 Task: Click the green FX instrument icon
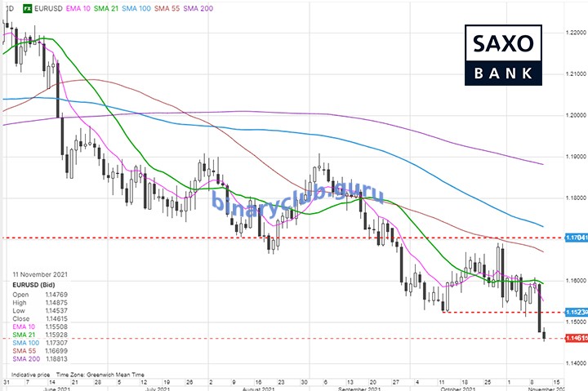click(x=26, y=7)
